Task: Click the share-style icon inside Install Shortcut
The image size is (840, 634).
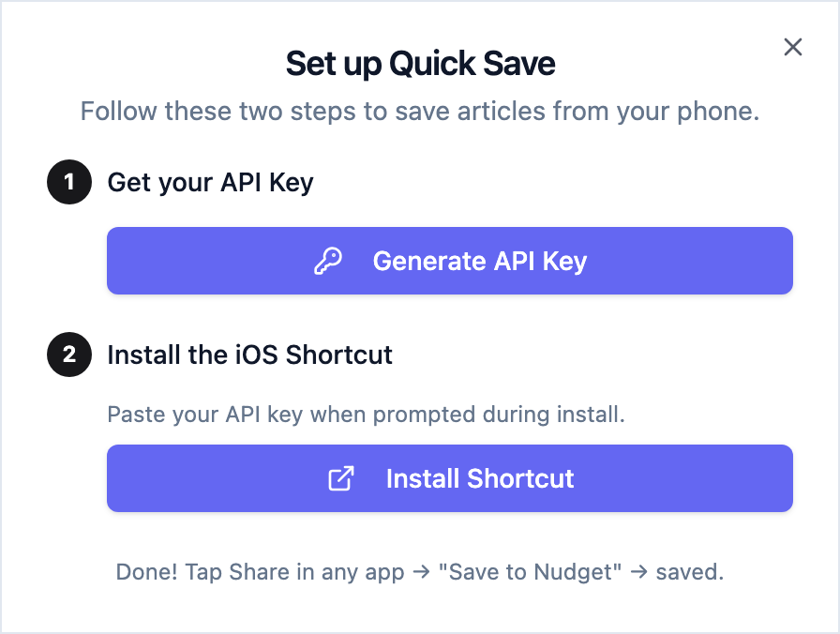Action: coord(339,478)
